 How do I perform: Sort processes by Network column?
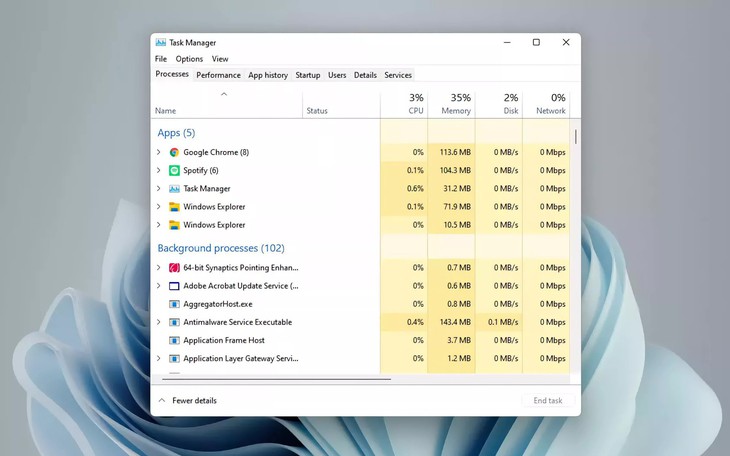[x=547, y=104]
